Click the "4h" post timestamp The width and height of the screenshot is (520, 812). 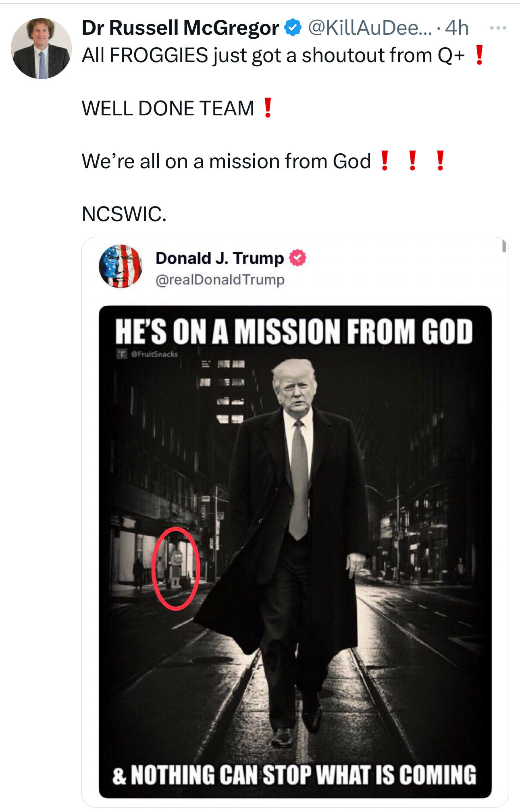(457, 28)
